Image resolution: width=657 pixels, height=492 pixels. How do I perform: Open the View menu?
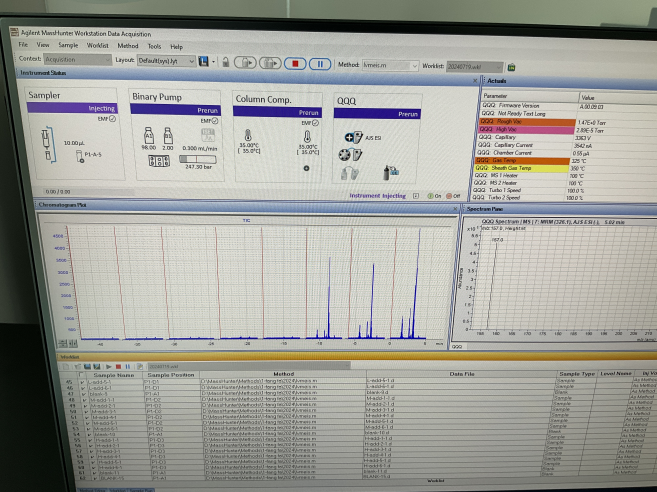pos(43,45)
